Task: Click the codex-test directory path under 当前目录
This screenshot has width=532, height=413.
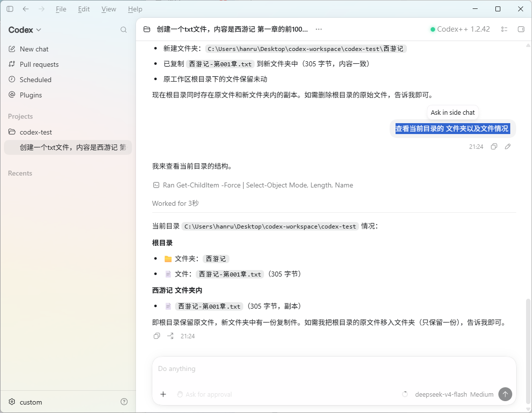Action: click(270, 227)
